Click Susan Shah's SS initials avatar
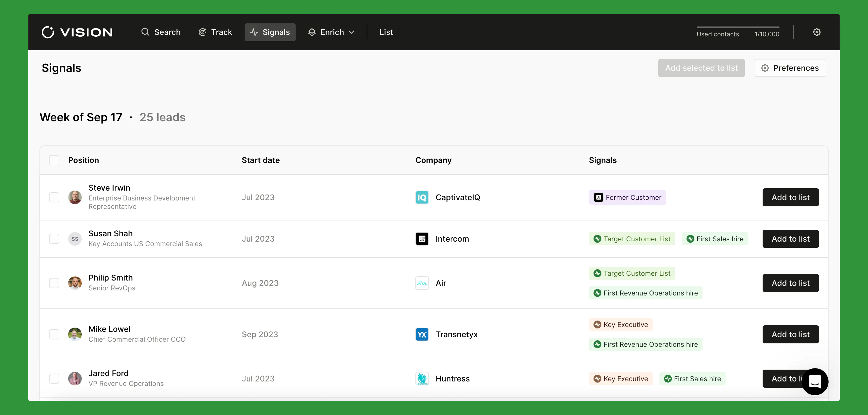 tap(75, 239)
